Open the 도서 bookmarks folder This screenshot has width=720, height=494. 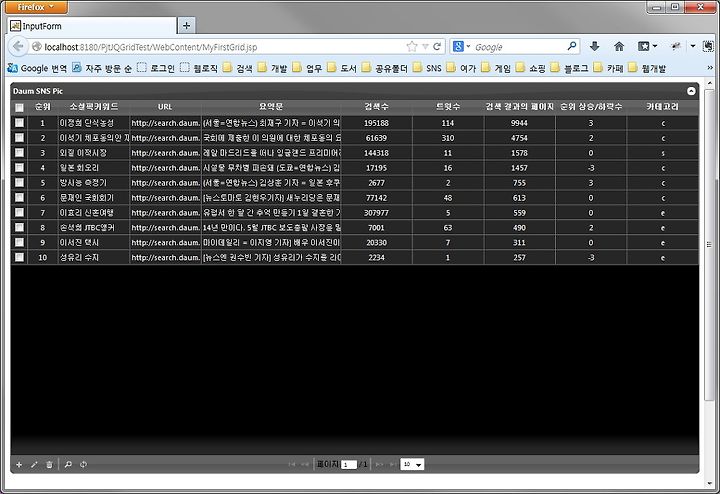[x=342, y=68]
